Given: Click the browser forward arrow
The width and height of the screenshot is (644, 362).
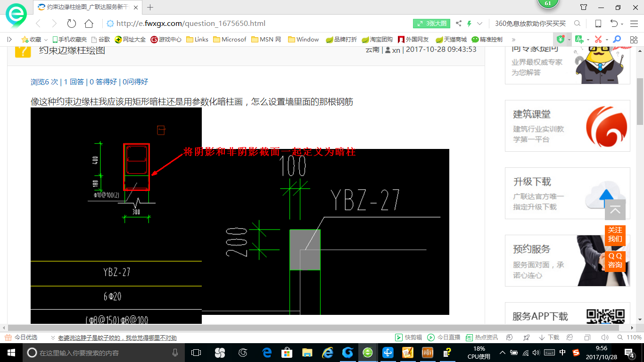Looking at the screenshot, I should coord(54,24).
